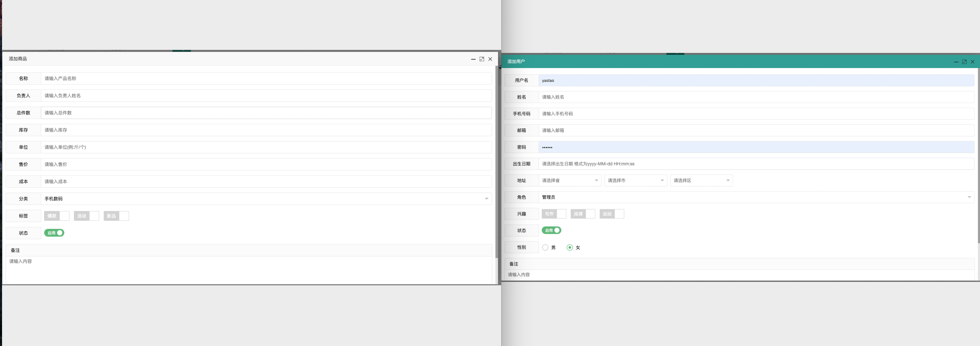This screenshot has height=346, width=980.
Task: Focus the 手机号码 input field
Action: coord(756,113)
